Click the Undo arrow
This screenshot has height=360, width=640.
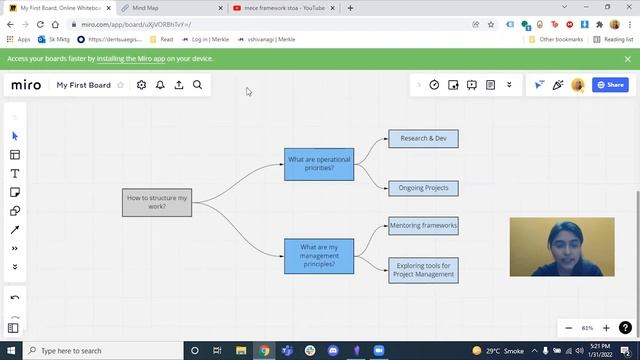15,298
